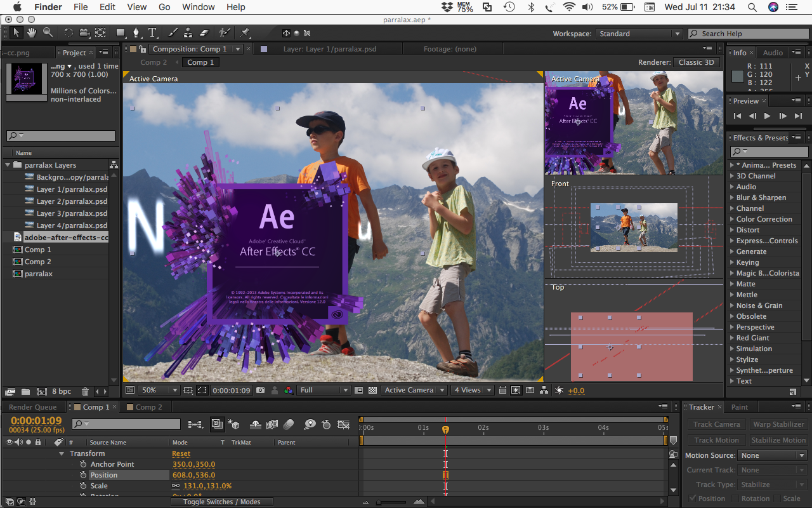Click the Info panel color sample swatch

[x=737, y=76]
